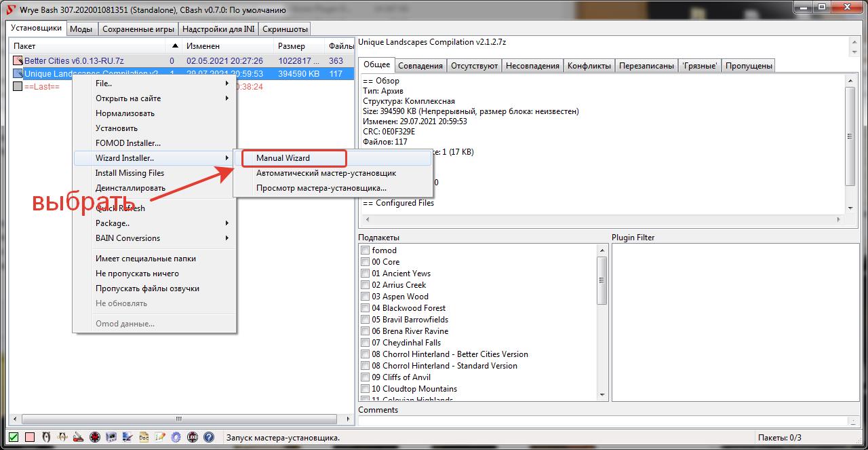Click the green checkmark icon in status bar

click(x=14, y=437)
